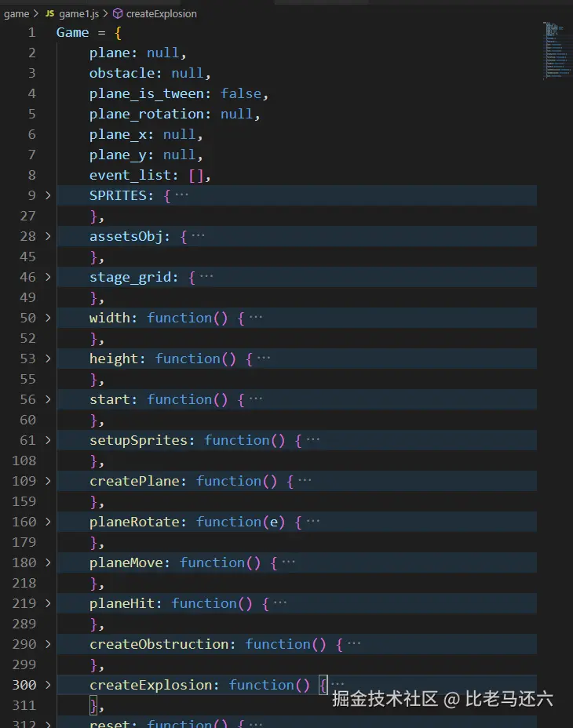Click the 'plane_y' property name
The width and height of the screenshot is (573, 728).
pos(118,155)
